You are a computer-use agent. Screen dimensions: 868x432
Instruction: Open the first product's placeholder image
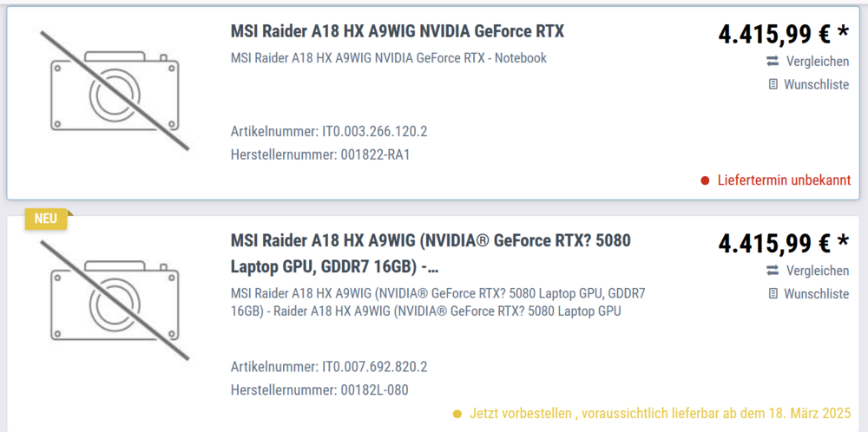115,89
